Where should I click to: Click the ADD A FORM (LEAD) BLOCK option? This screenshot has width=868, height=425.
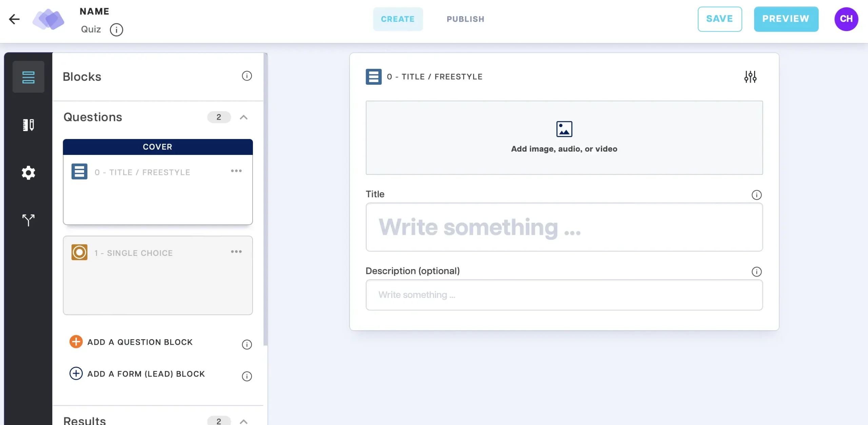[x=145, y=374]
